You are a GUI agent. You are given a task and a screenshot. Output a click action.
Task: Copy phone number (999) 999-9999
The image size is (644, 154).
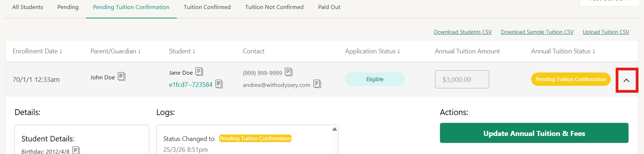[x=289, y=72]
